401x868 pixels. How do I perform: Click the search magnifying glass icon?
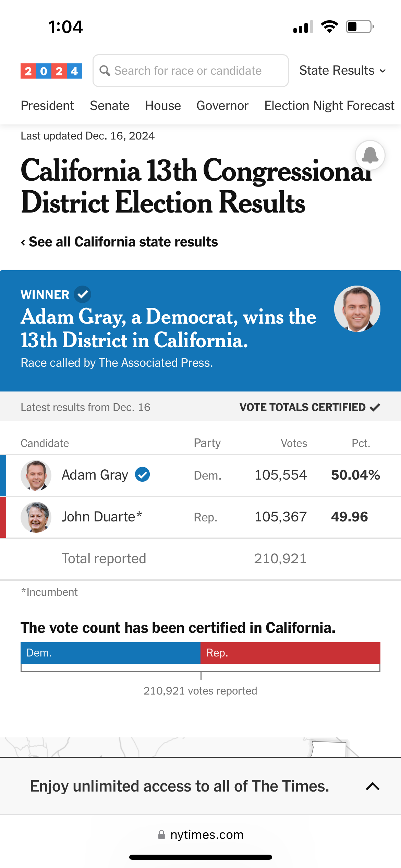105,71
